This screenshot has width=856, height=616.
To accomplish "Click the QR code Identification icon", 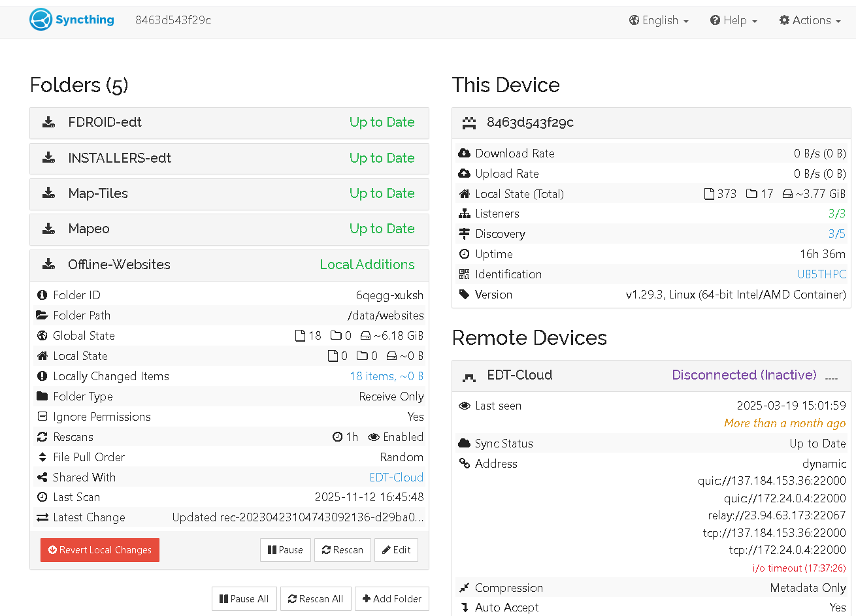I will coord(464,274).
